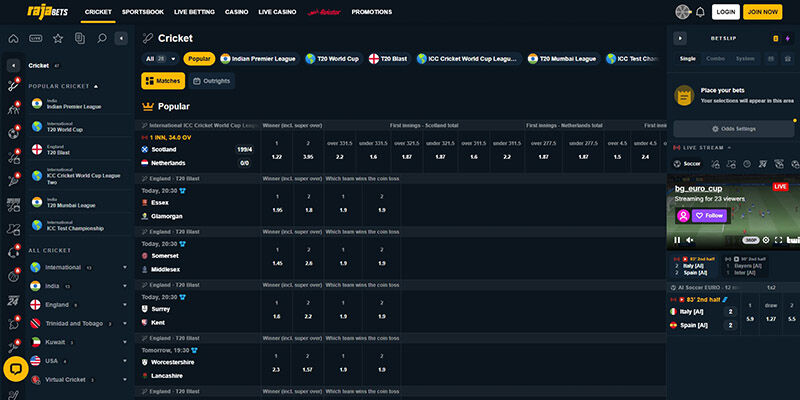This screenshot has height=400, width=800.
Task: Pick the draw odds 1.27 for Italy-Spain
Action: [770, 312]
